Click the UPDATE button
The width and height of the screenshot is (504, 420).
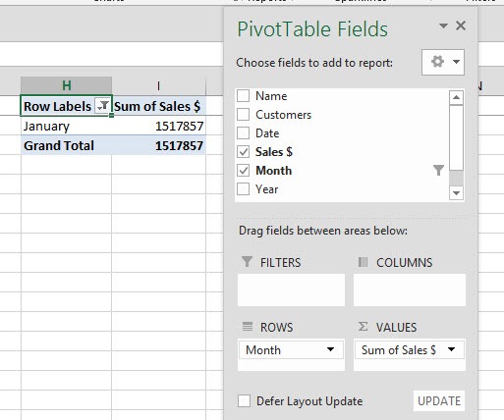[x=439, y=400]
